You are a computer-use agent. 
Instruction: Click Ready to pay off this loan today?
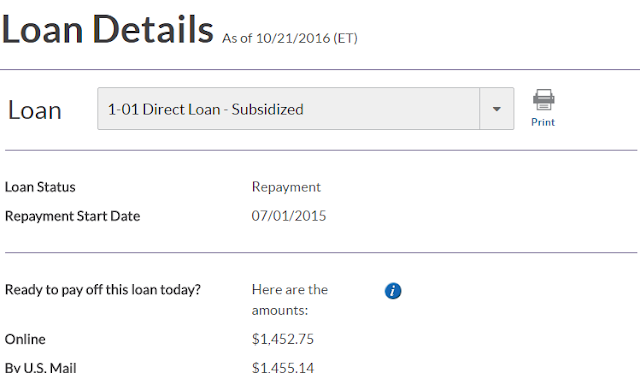[x=103, y=290]
